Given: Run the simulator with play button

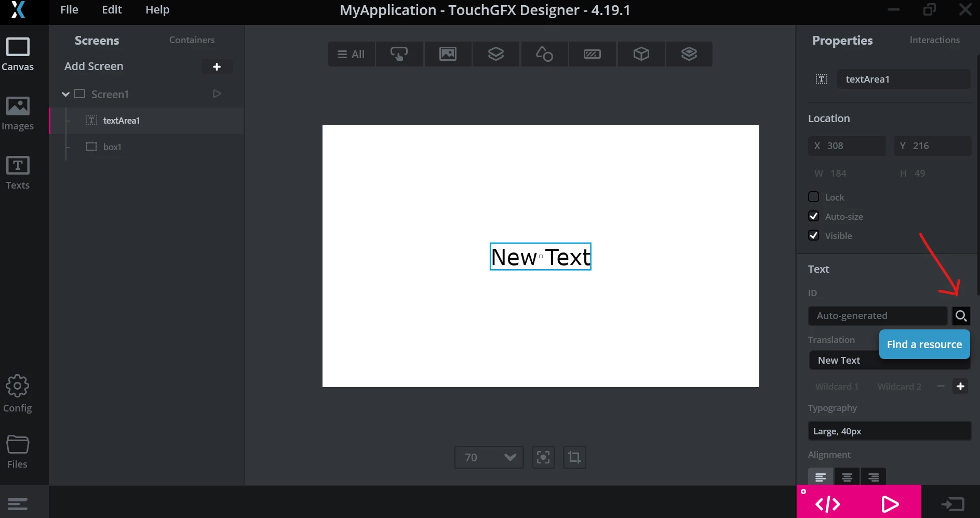Looking at the screenshot, I should [x=890, y=503].
